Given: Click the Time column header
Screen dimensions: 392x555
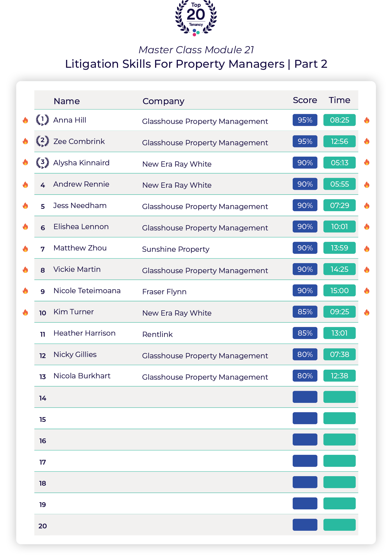Looking at the screenshot, I should pos(339,100).
